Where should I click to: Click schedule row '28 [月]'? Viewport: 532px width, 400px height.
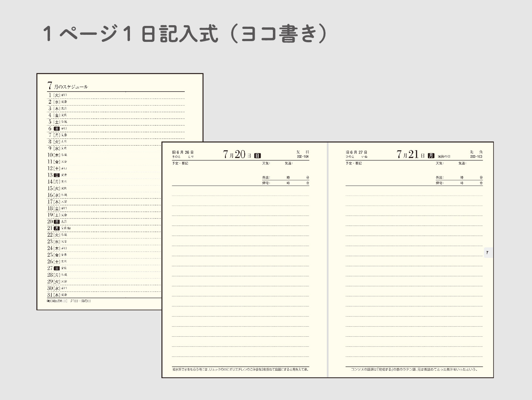(104, 275)
